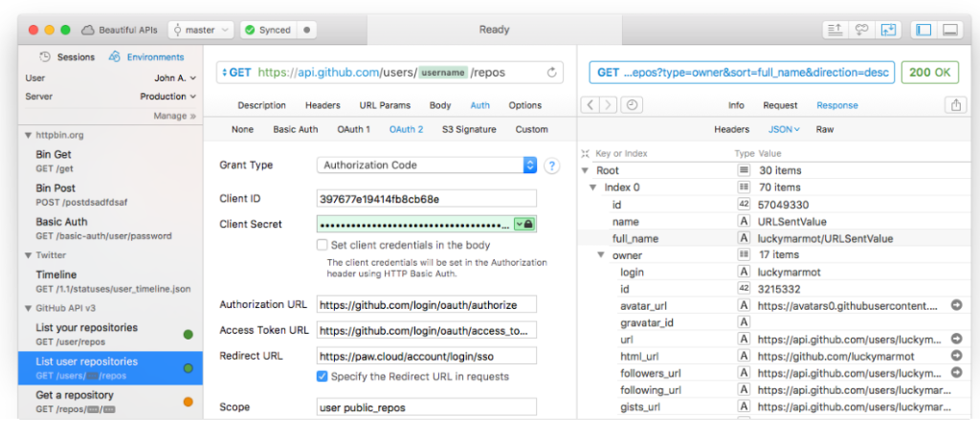Screen dimensions: 980x439
Task: Open the Sessions tab
Action: click(x=67, y=56)
